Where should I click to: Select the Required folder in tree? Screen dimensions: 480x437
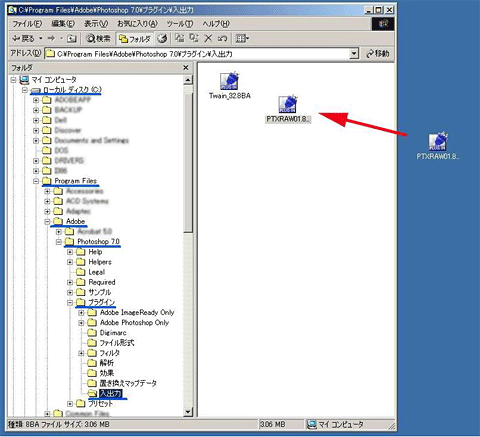(x=102, y=282)
